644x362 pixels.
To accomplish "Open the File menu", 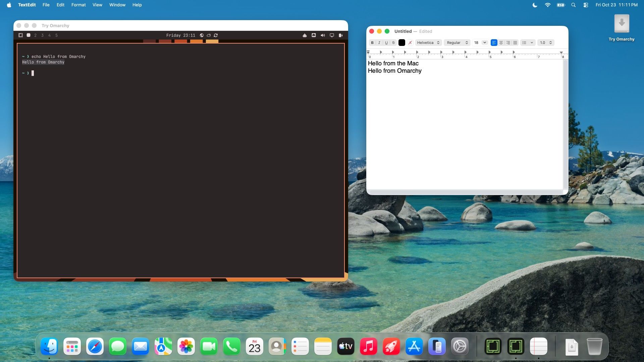I will point(46,5).
